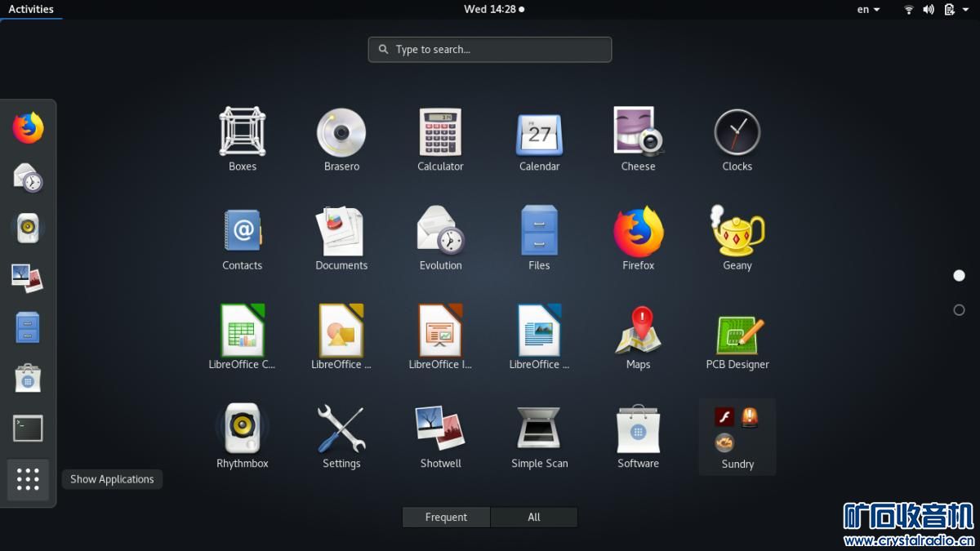The width and height of the screenshot is (980, 551).
Task: Expand the system menu arrow
Action: pos(965,10)
